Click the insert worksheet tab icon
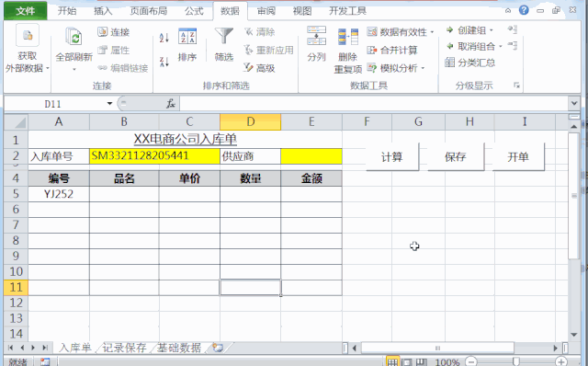Image resolution: width=588 pixels, height=366 pixels. 218,348
